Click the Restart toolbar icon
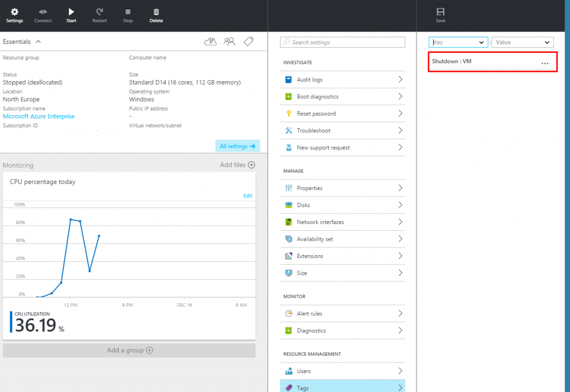The height and width of the screenshot is (392, 570). click(100, 15)
